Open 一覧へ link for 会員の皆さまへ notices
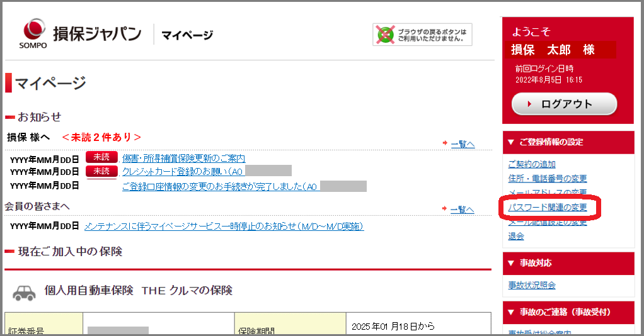This screenshot has width=644, height=336. tap(462, 210)
